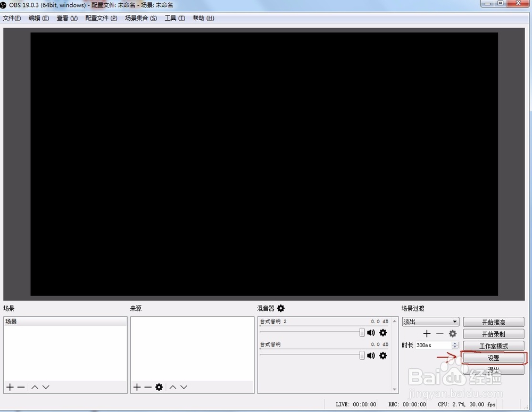Remove selected source with minus icon

click(x=147, y=387)
